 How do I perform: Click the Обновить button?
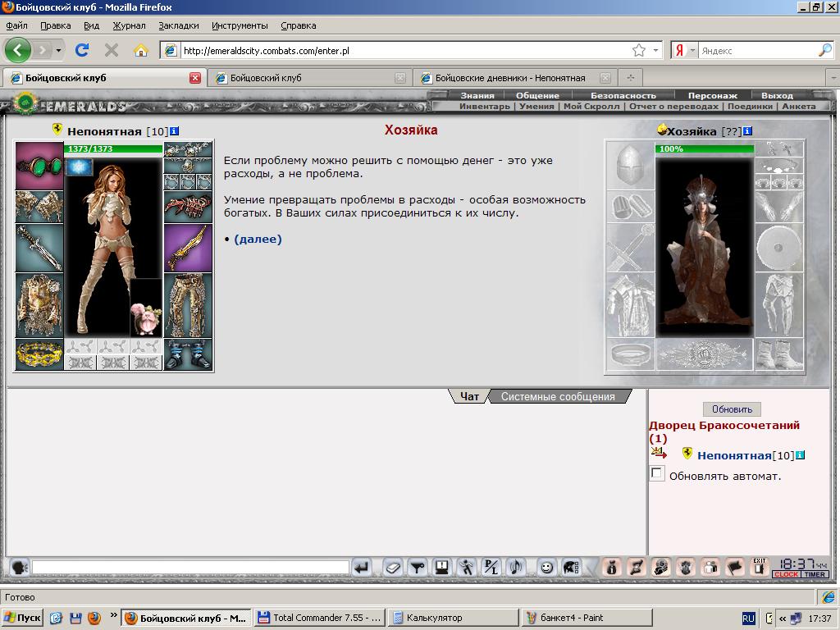pyautogui.click(x=732, y=409)
